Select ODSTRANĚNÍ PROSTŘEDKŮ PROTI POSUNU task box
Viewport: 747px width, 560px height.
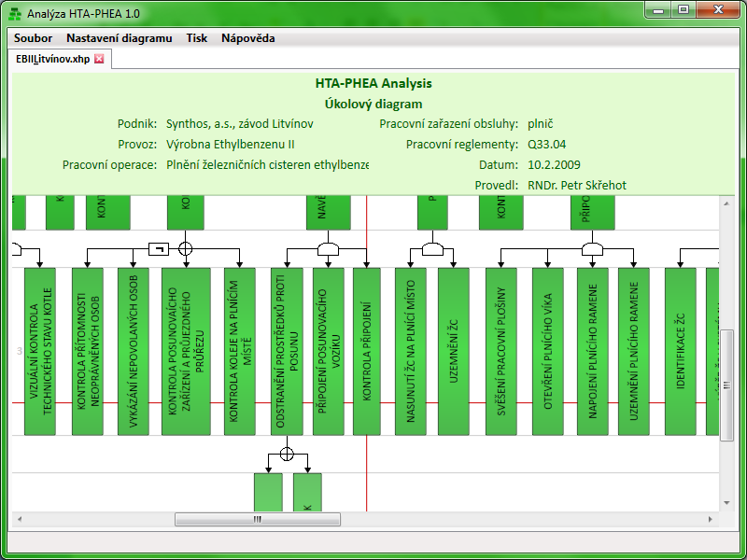(287, 352)
